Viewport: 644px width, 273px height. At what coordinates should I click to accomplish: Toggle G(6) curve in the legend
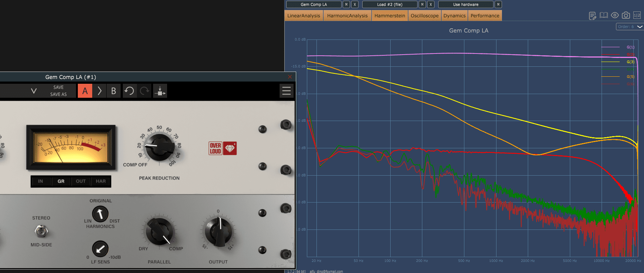630,84
